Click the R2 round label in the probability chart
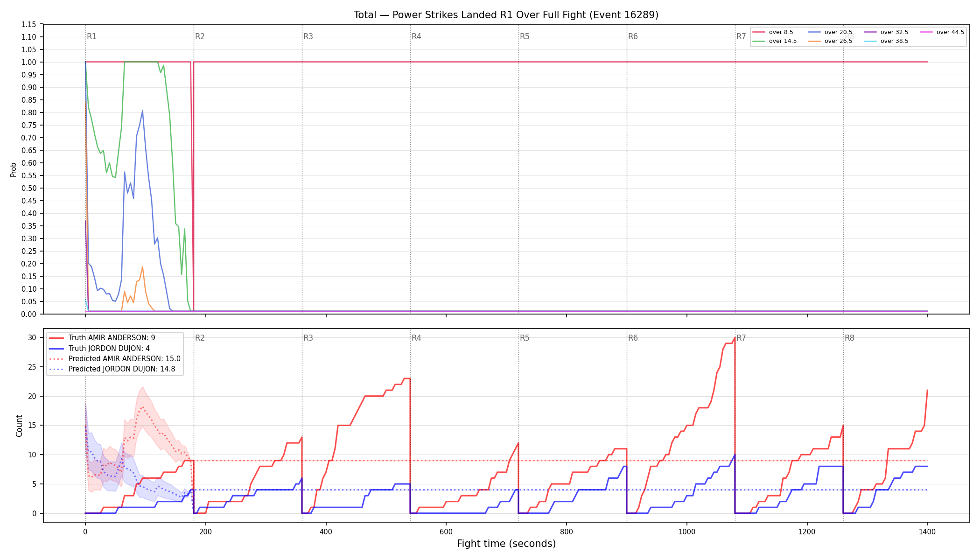Image resolution: width=980 pixels, height=560 pixels. pyautogui.click(x=200, y=36)
